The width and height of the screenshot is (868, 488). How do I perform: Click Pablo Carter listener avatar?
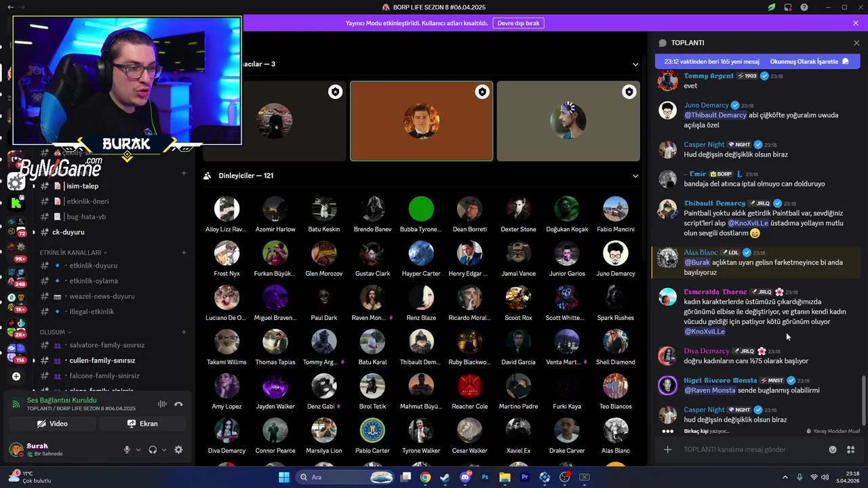pyautogui.click(x=372, y=430)
